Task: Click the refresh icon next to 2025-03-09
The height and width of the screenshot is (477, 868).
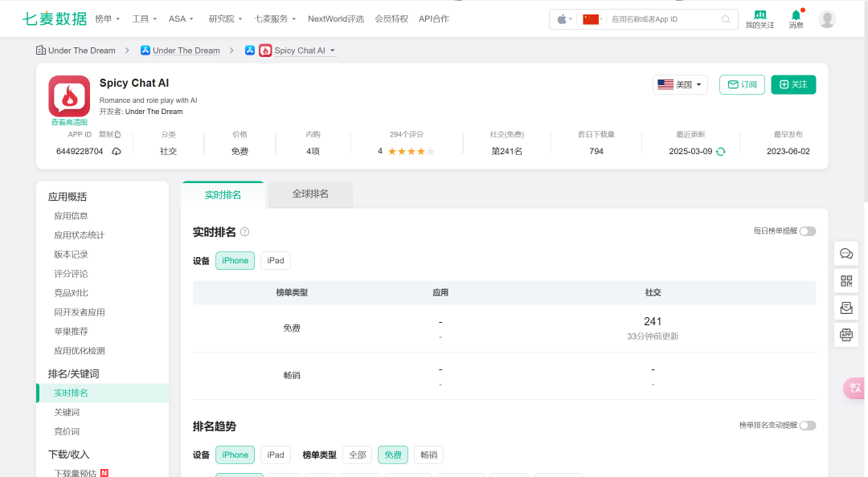Action: tap(721, 152)
